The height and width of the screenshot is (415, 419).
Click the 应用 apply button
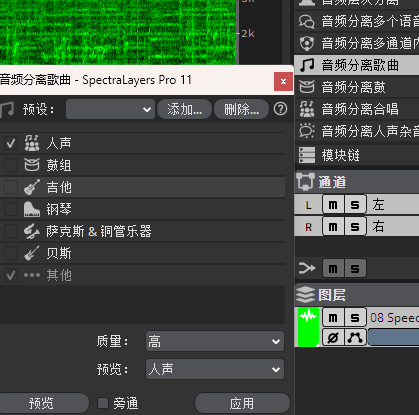tap(242, 403)
